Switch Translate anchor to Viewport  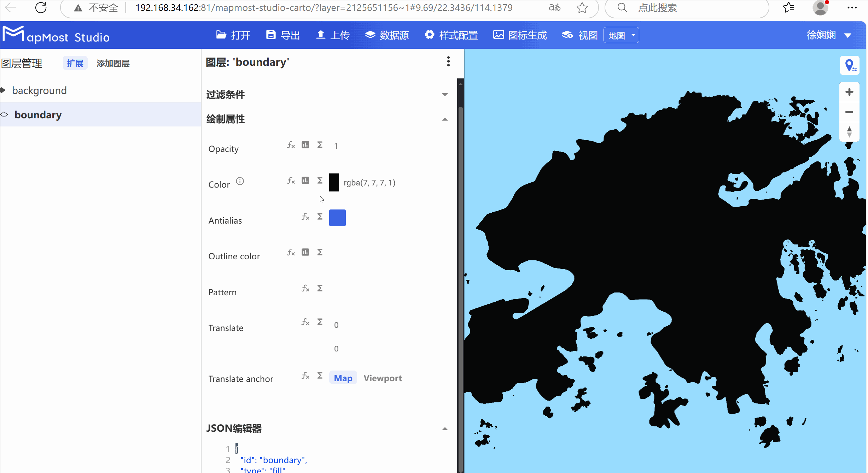point(383,378)
